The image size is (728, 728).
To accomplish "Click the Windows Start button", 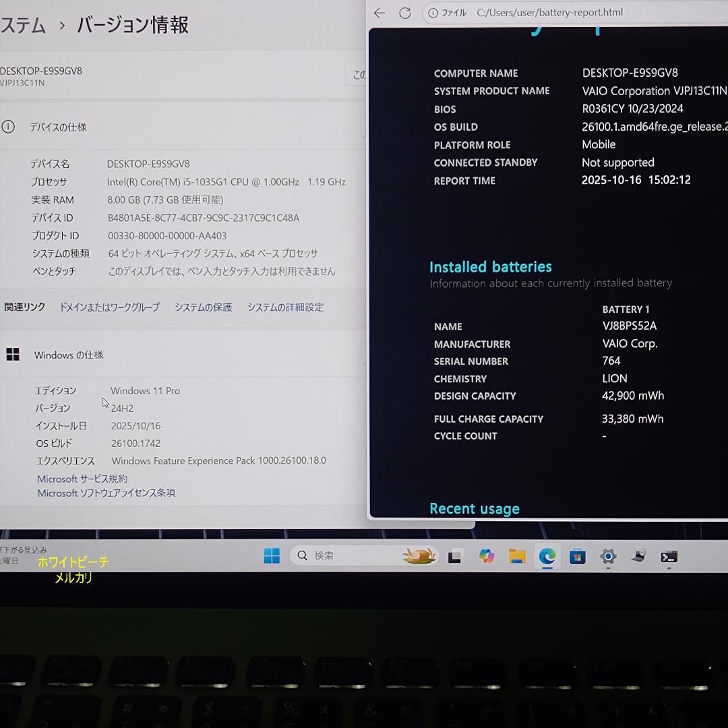I will pos(272,555).
